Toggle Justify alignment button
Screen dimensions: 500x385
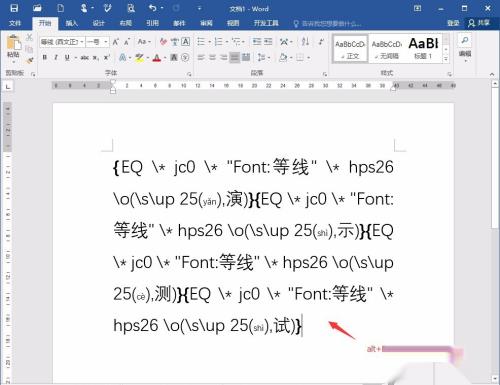tap(235, 58)
